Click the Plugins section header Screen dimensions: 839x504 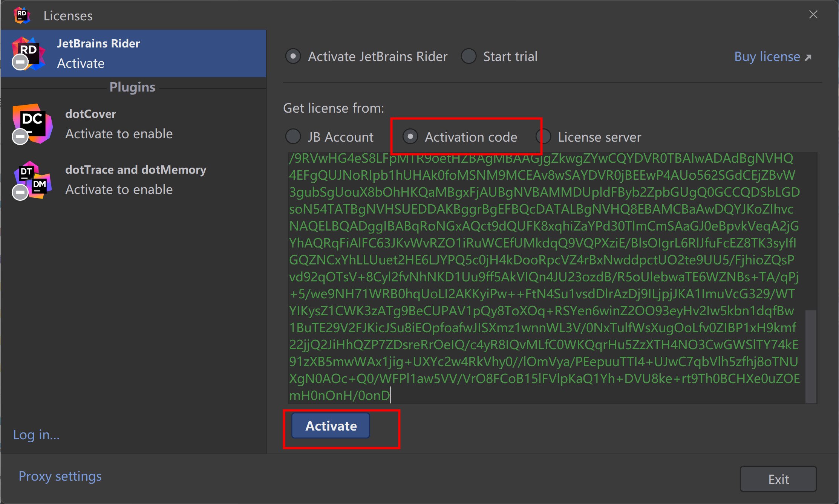tap(132, 87)
